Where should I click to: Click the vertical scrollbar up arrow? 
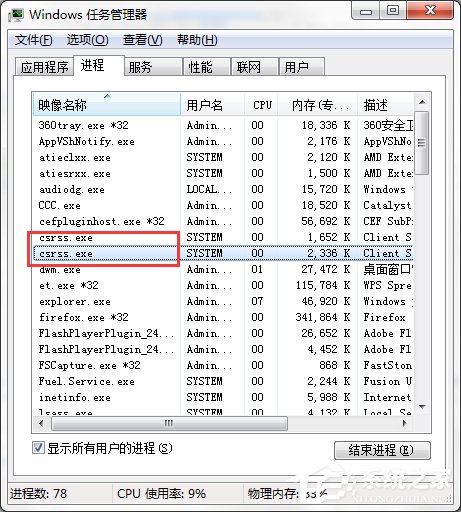(x=422, y=102)
